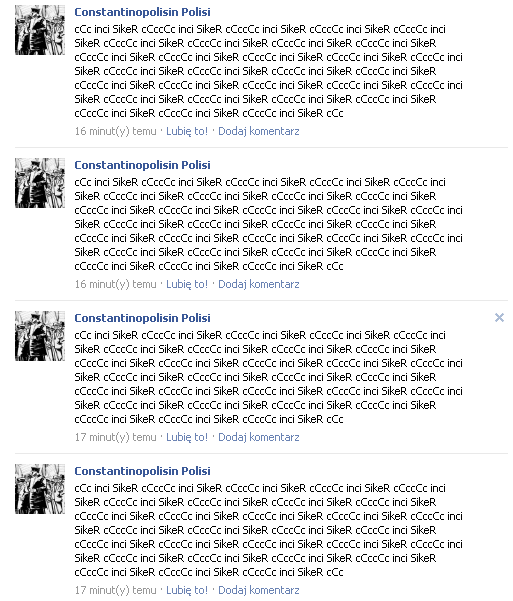513x601 pixels.
Task: Click the first post's 16 minut(y) temu timestamp
Action: coord(115,131)
